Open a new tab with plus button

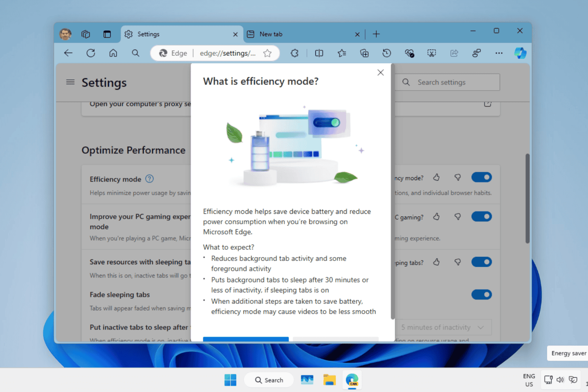click(376, 34)
